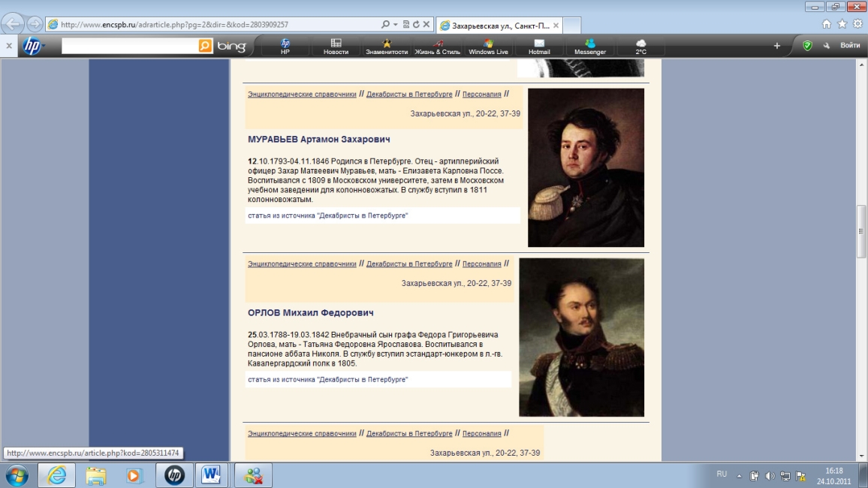This screenshot has width=868, height=488.
Task: Click the HP logo on the toolbar
Action: (32, 45)
